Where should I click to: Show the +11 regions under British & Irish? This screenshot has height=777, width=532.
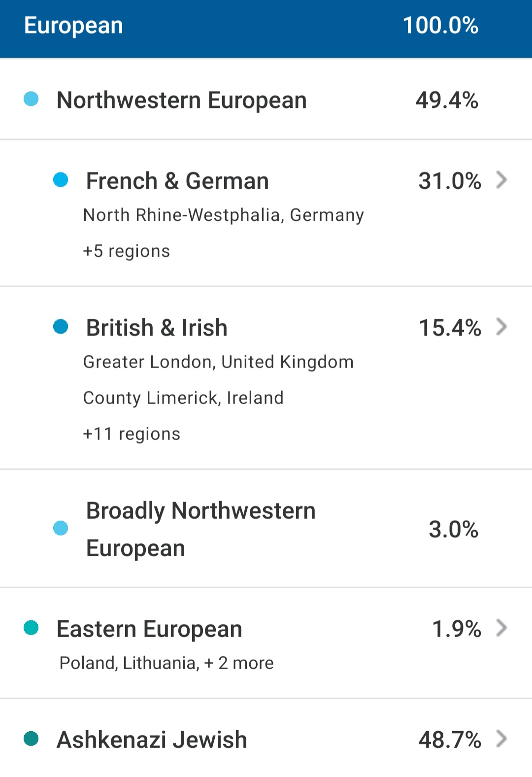(132, 434)
